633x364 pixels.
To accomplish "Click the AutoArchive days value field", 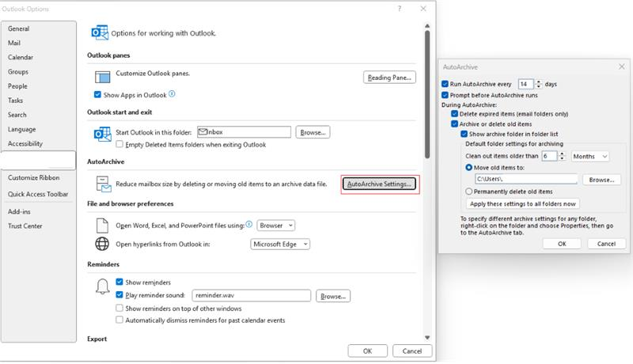I will (526, 84).
